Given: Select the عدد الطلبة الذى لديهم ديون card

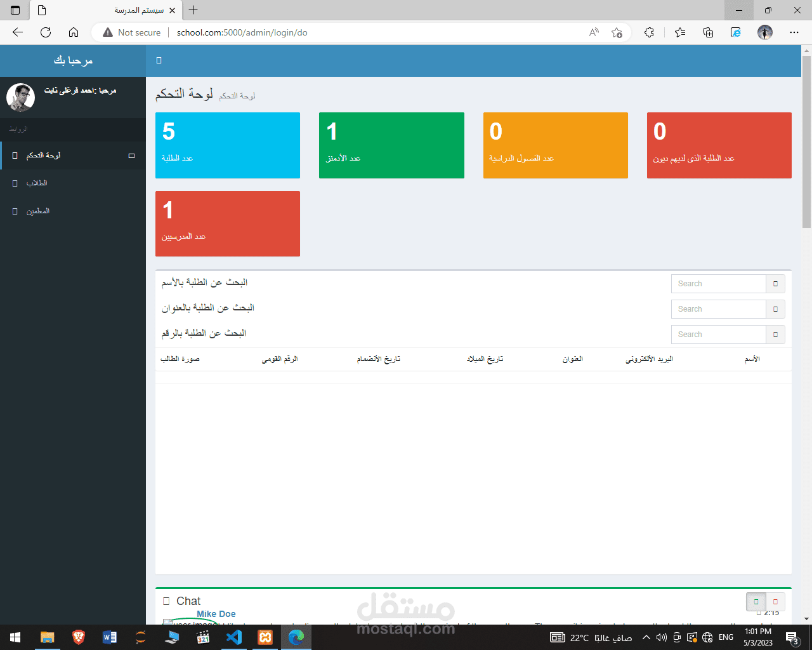Looking at the screenshot, I should point(719,145).
